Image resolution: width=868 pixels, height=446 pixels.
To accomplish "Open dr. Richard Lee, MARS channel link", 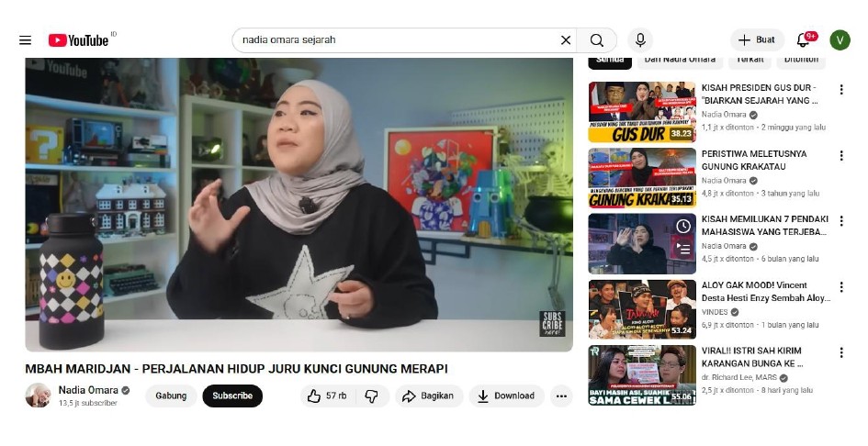I will coord(739,377).
